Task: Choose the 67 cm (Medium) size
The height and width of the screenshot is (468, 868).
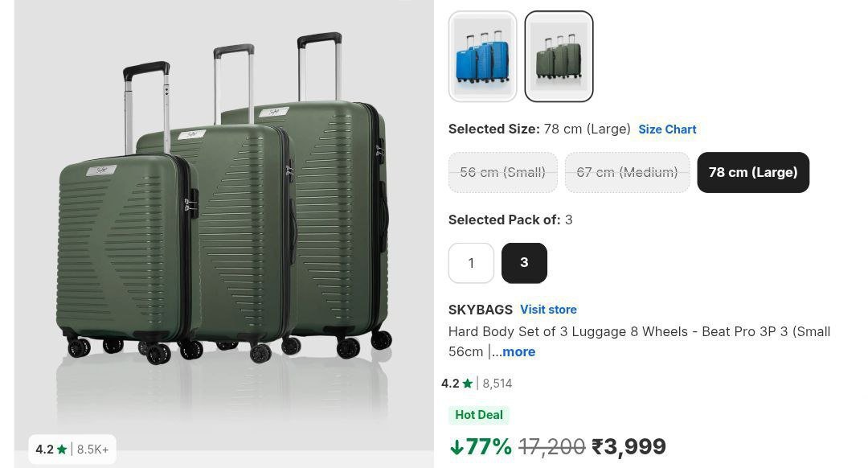Action: 627,172
